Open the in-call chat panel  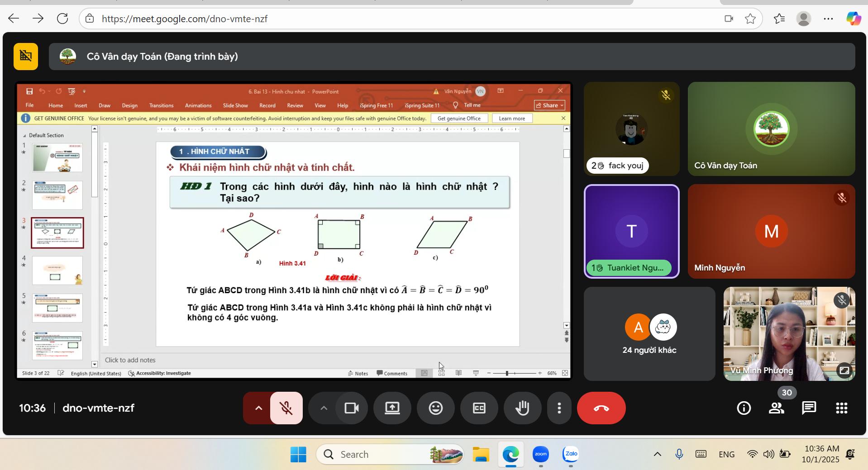click(x=808, y=408)
